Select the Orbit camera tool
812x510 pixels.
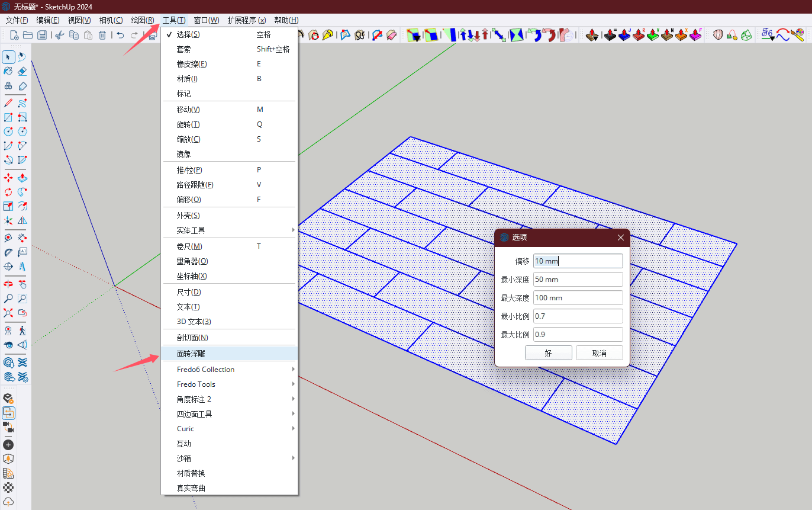tap(8, 284)
